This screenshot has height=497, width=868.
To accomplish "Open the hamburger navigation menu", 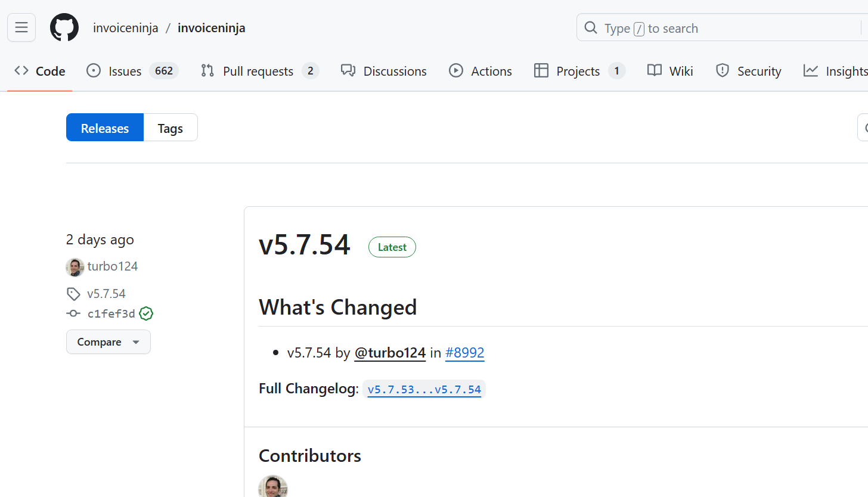I will tap(21, 28).
